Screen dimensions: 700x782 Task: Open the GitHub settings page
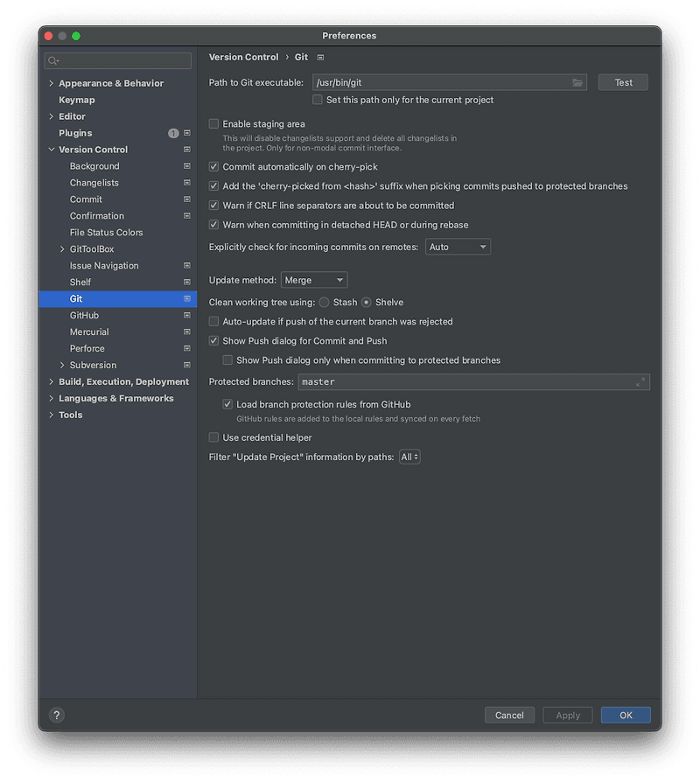coord(84,316)
